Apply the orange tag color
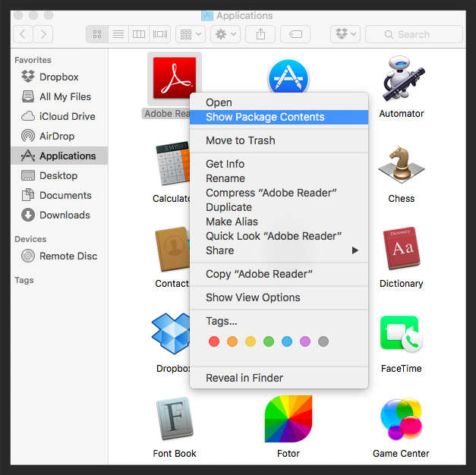This screenshot has width=476, height=475. point(232,341)
